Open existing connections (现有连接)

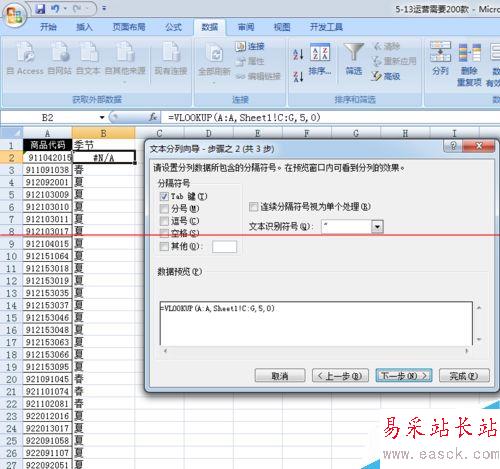[x=171, y=58]
